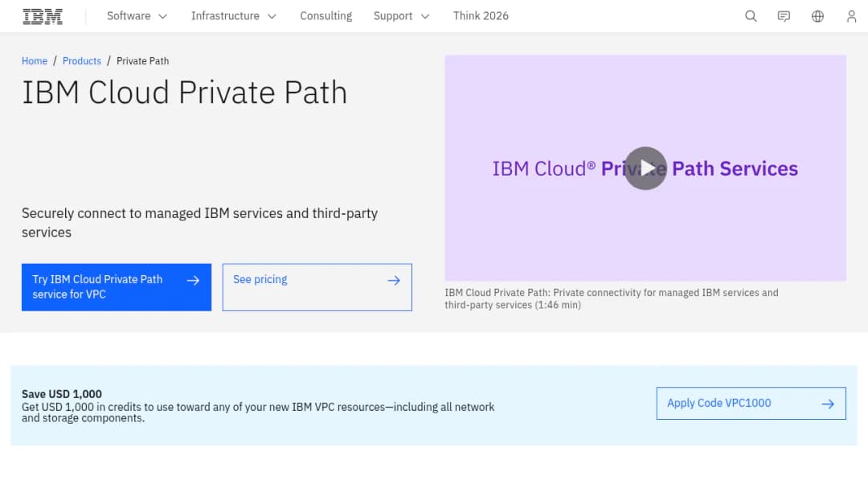Image resolution: width=868 pixels, height=489 pixels.
Task: Open the Consulting menu item
Action: [x=326, y=16]
